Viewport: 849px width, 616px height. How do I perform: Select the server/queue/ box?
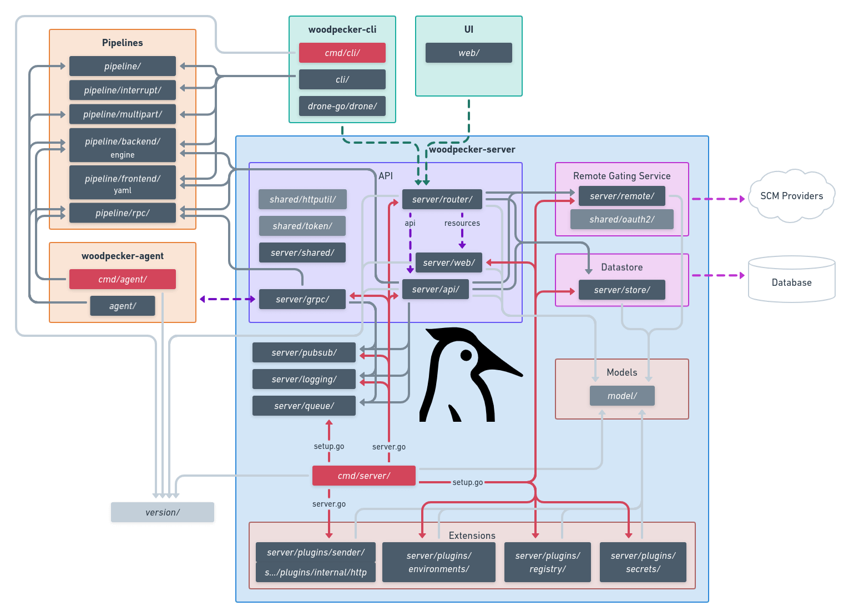click(304, 406)
